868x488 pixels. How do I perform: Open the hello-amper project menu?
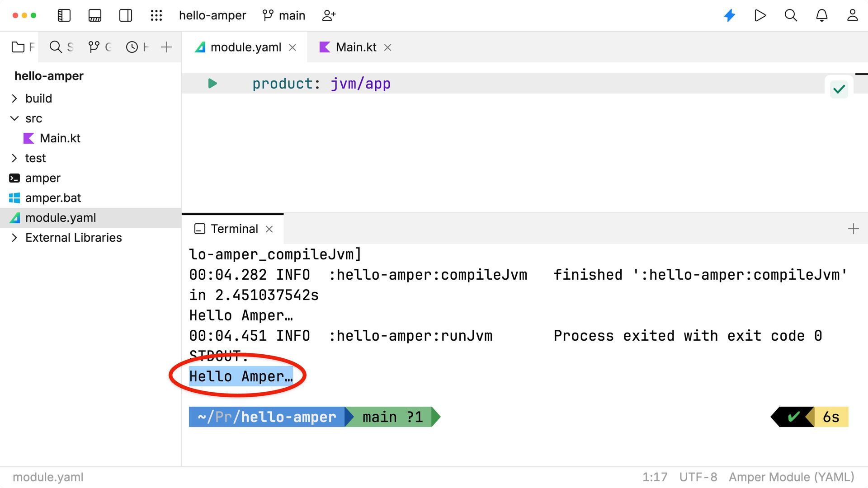coord(212,15)
